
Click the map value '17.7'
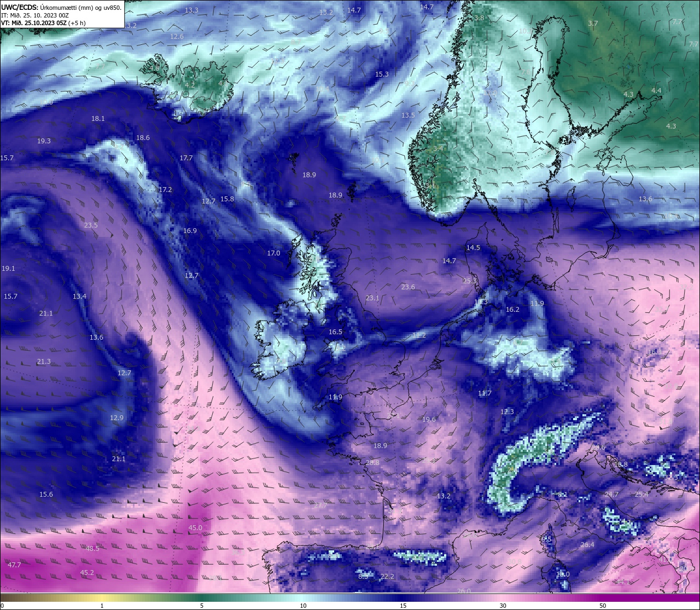186,158
